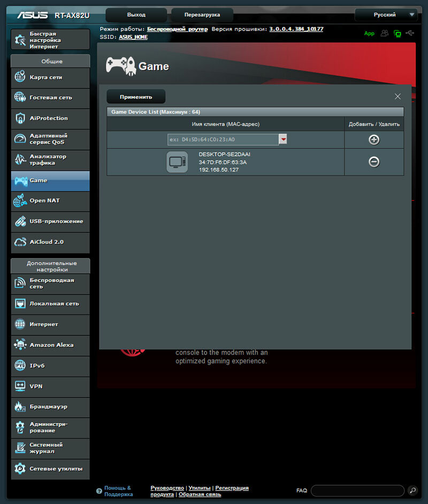The image size is (428, 504).
Task: Open the Брандмауэр menu item
Action: click(x=50, y=407)
